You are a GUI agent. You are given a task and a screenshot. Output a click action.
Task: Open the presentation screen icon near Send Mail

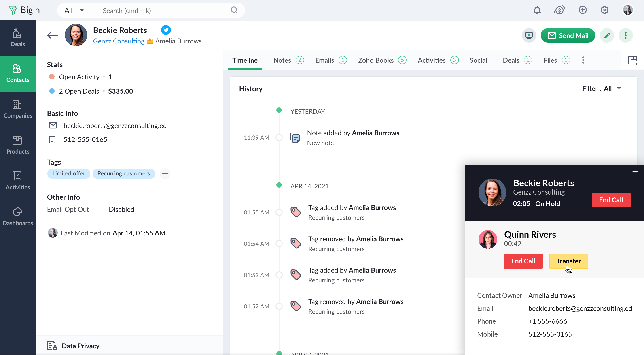[x=529, y=36]
